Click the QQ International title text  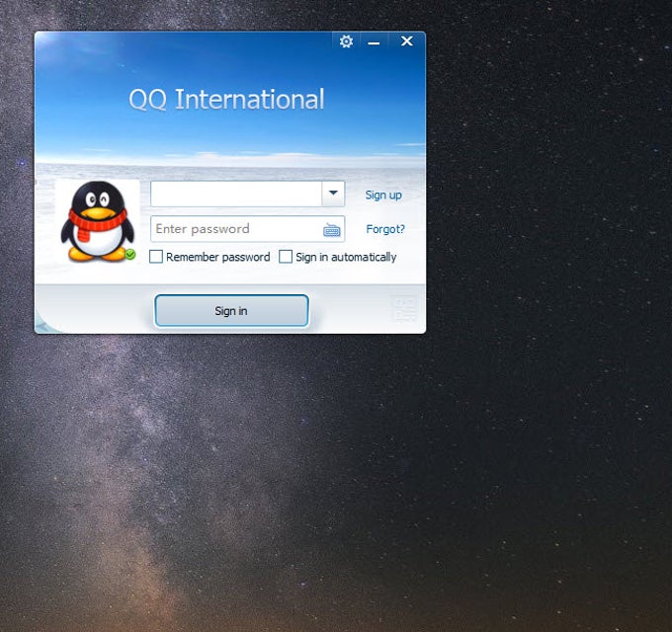[226, 99]
